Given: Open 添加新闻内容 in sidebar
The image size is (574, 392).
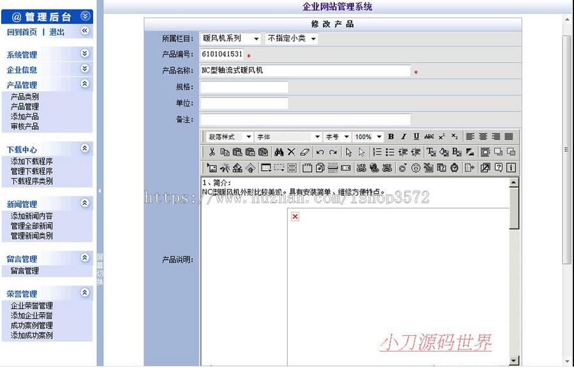Looking at the screenshot, I should 31,216.
